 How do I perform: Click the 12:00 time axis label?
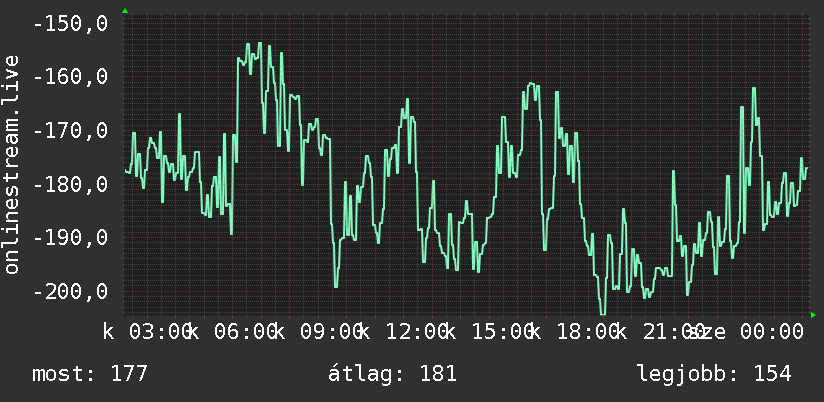click(x=417, y=332)
